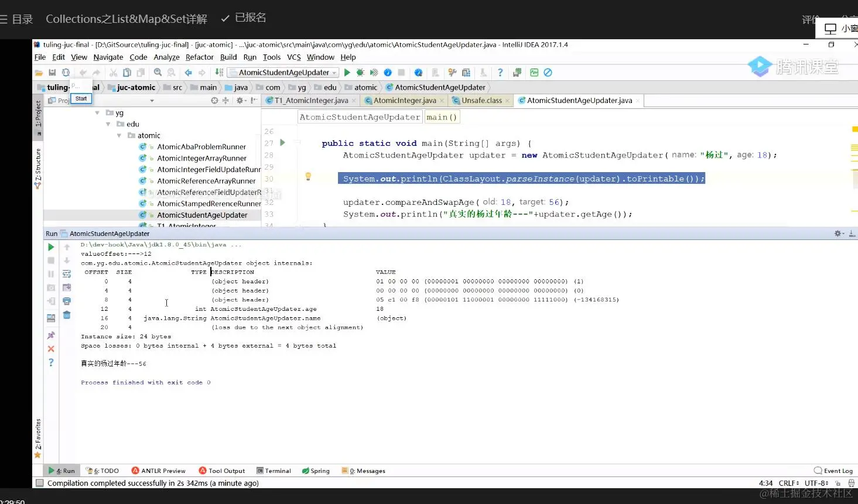The image size is (858, 504).
Task: Click the Open file toolbar icon
Action: click(x=39, y=73)
